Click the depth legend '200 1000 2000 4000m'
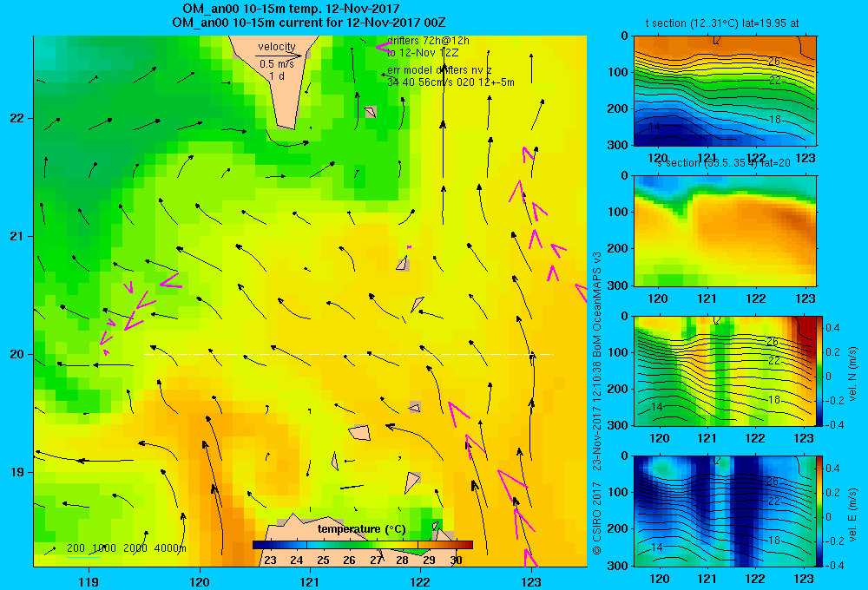This screenshot has width=868, height=590. point(126,548)
